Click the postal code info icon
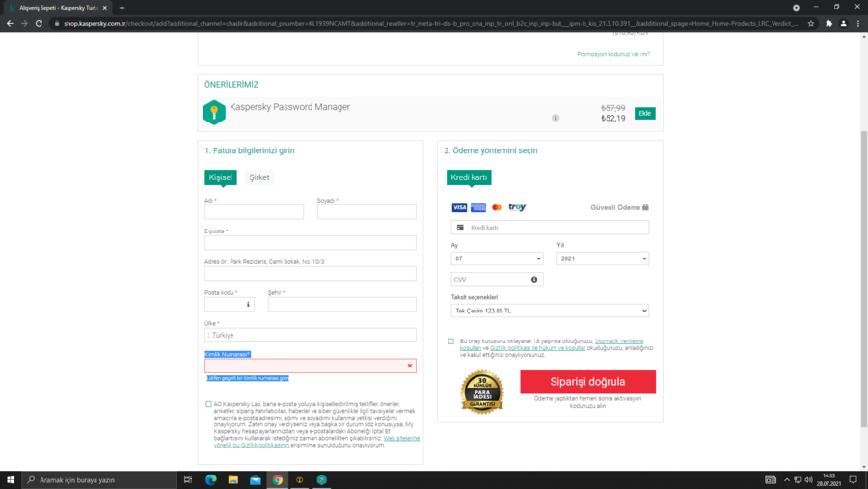 (248, 304)
